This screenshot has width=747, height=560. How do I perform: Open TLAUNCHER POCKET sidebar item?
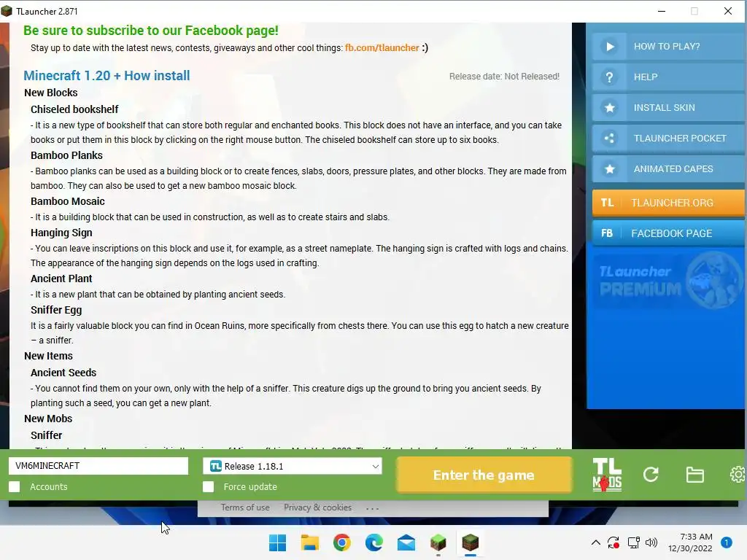pos(668,139)
